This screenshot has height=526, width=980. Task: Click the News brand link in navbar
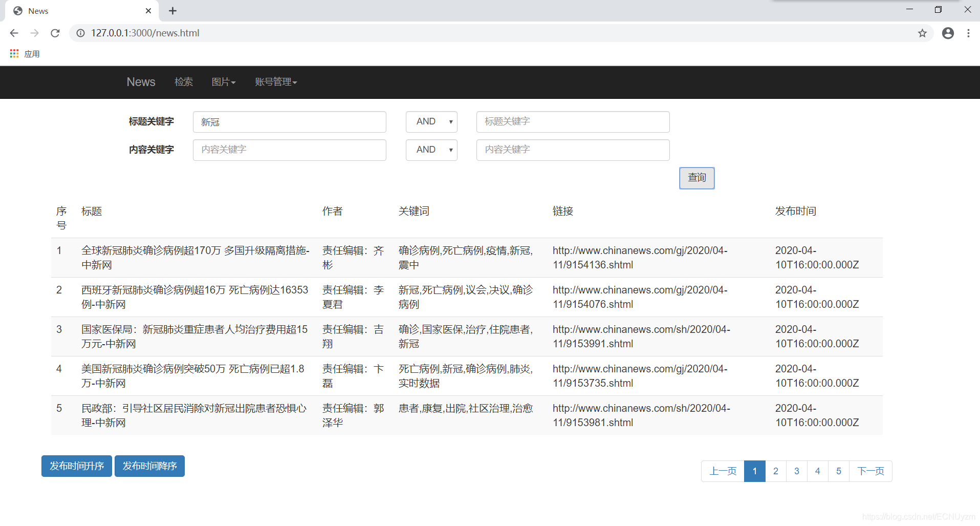coord(141,82)
